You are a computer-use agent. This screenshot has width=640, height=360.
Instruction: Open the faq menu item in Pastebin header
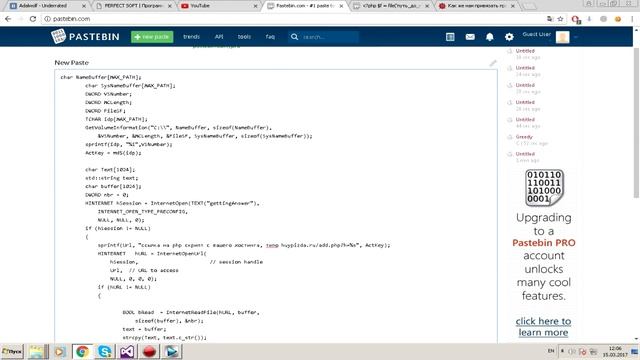point(270,37)
